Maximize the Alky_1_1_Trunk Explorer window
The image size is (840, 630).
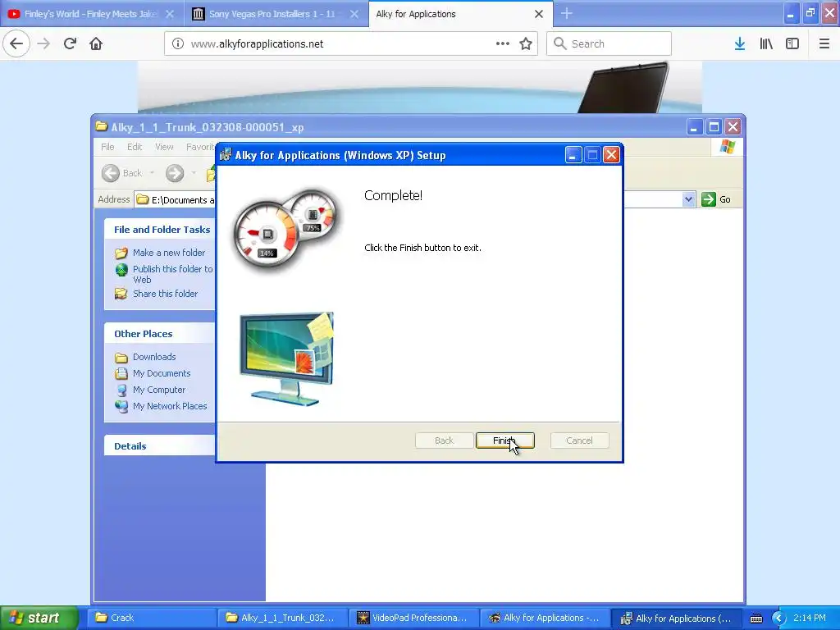click(714, 127)
